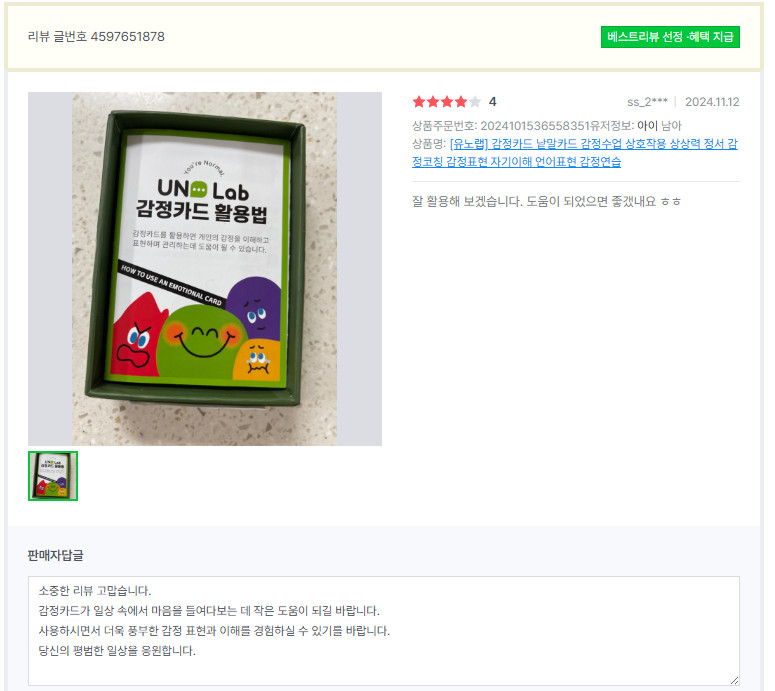Focus the 판매자답글 seller reply text area

tap(384, 630)
